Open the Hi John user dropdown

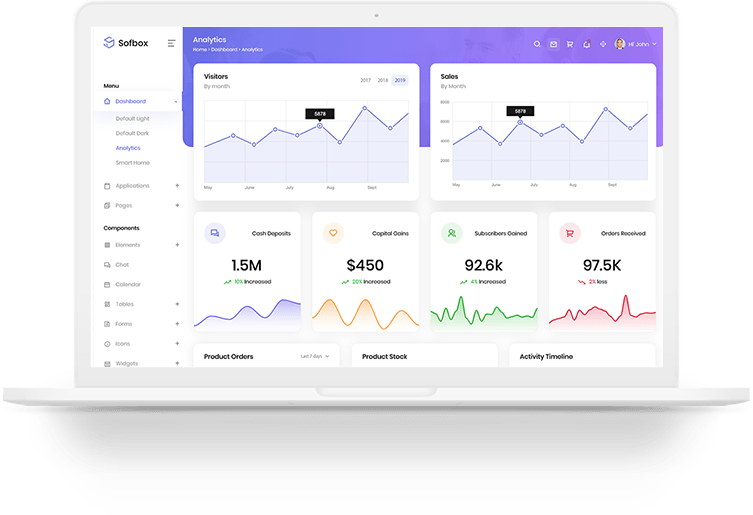coord(640,44)
